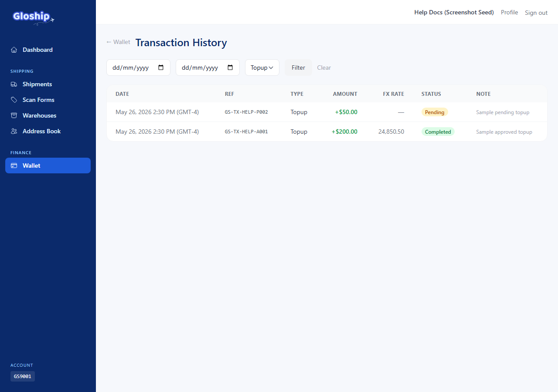Click the Gloship logo
The image size is (558, 392).
pos(34,17)
